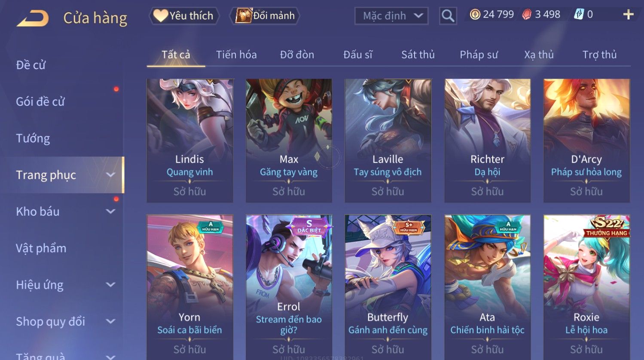The image size is (644, 360).
Task: Go to Gói đề cử section
Action: (x=40, y=102)
